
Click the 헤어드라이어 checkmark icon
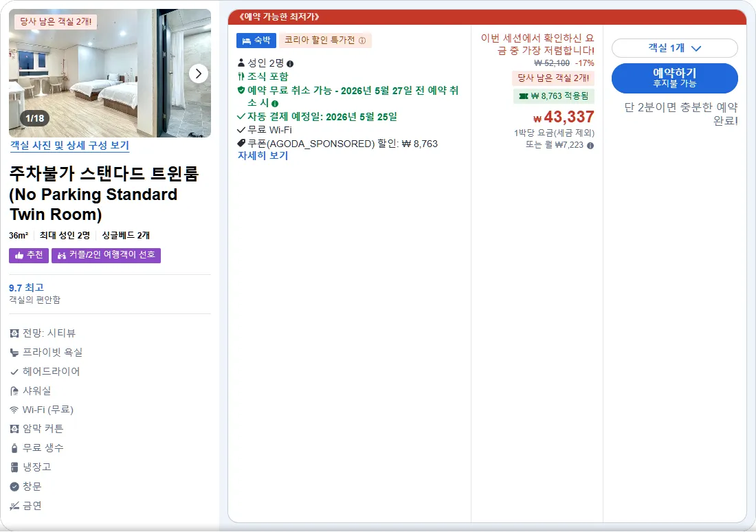[14, 372]
